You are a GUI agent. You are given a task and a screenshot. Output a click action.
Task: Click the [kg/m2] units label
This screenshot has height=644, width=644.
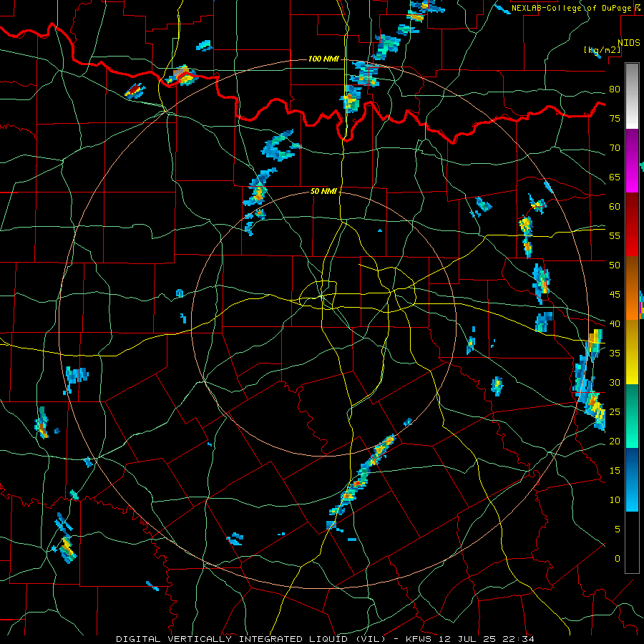pyautogui.click(x=602, y=50)
